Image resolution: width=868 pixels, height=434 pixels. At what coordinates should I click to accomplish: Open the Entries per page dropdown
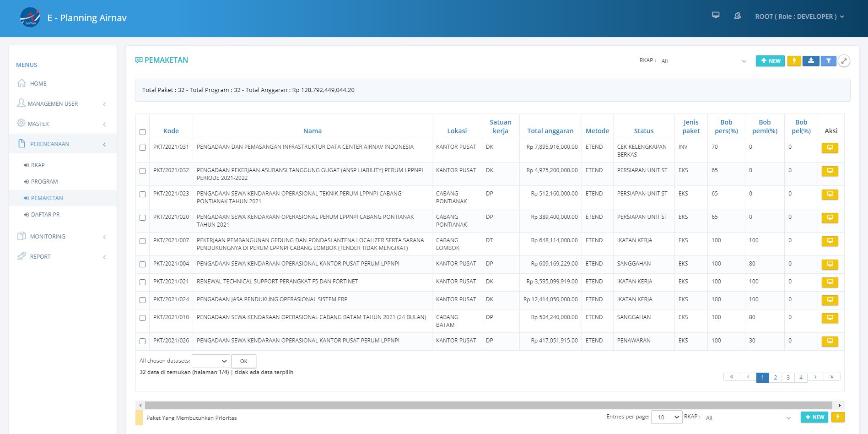666,417
